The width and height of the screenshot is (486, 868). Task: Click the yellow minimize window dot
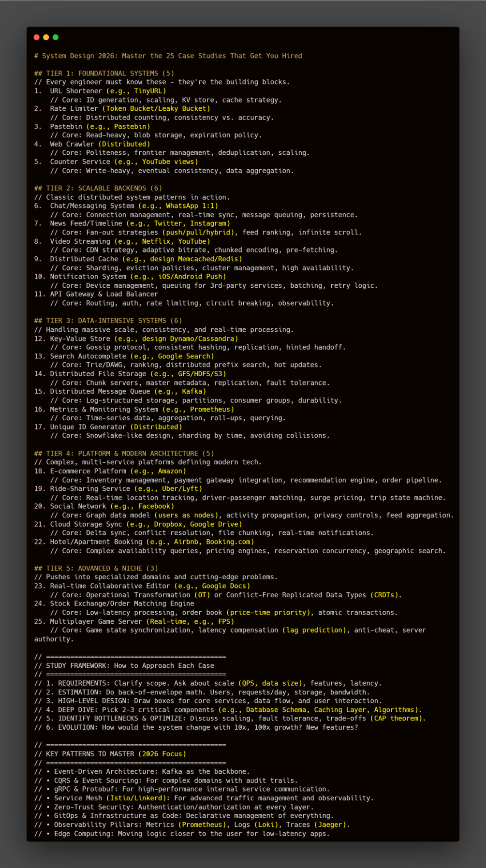[x=46, y=37]
